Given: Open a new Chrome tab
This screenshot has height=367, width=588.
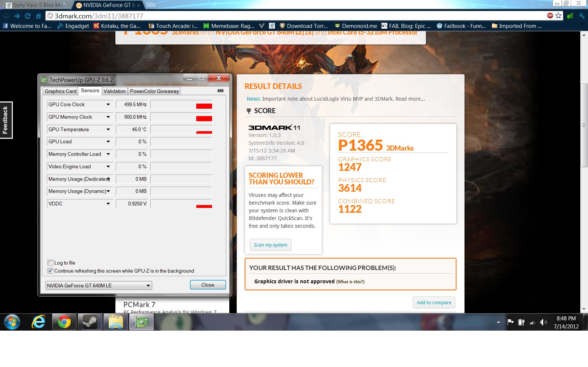Looking at the screenshot, I should click(x=151, y=5).
